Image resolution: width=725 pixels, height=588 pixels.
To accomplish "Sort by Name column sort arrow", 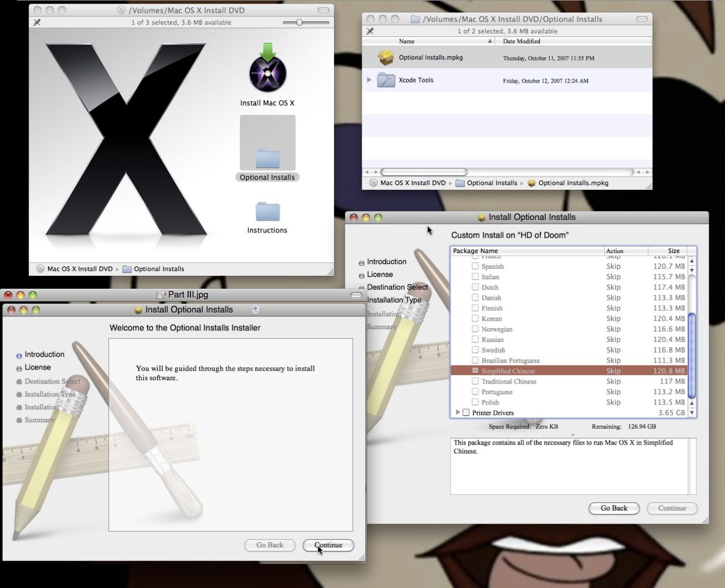I will coord(490,41).
